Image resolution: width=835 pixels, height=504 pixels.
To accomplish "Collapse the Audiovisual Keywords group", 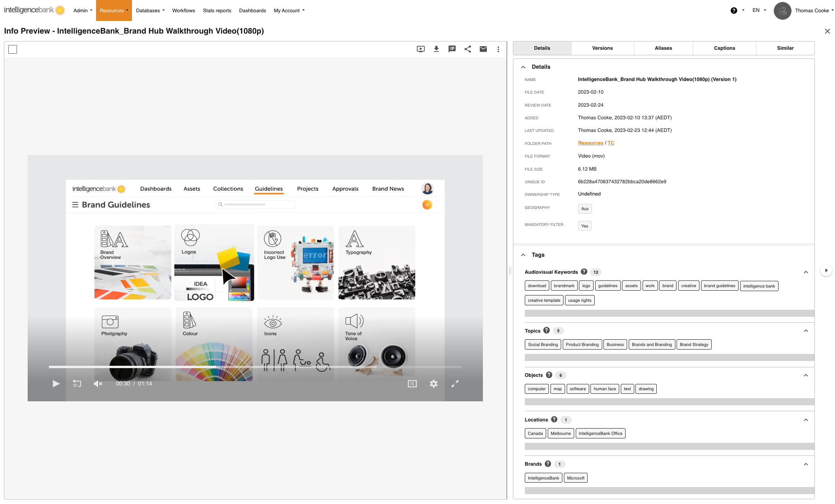I will coord(806,272).
